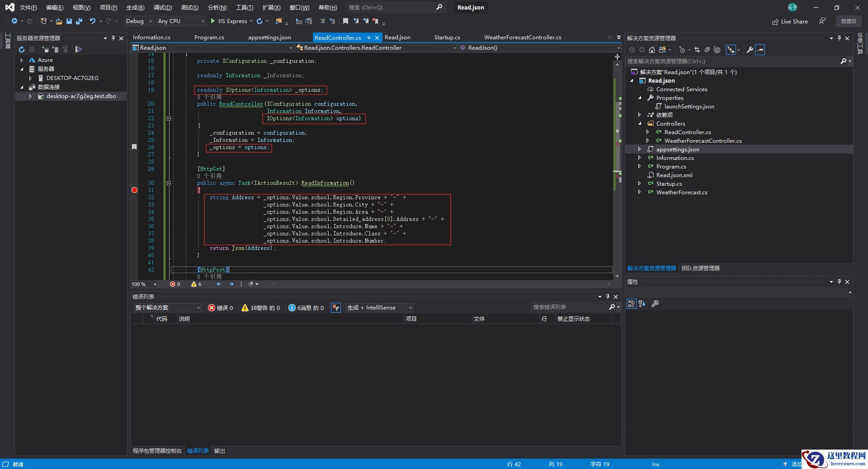Click the breakpoint dot on line 31

(x=134, y=190)
